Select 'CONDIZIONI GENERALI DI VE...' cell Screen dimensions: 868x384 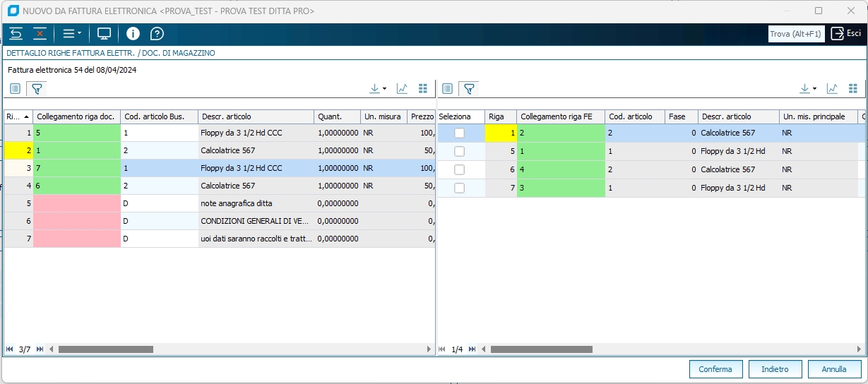(x=256, y=221)
